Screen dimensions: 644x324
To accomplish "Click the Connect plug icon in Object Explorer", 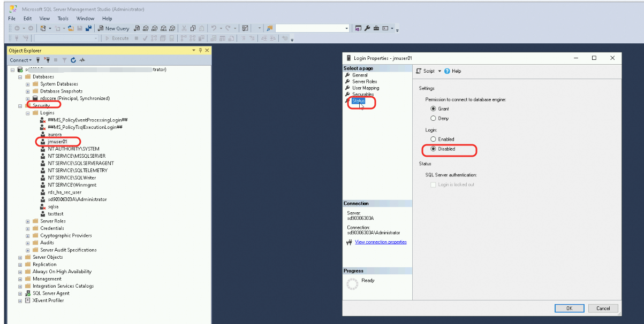I will pyautogui.click(x=38, y=60).
